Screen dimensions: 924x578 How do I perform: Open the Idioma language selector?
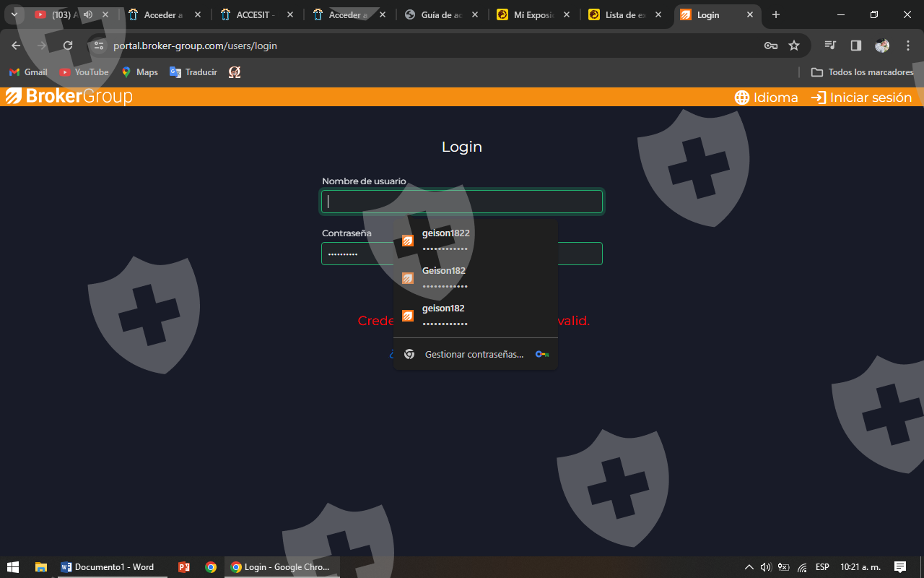coord(766,98)
